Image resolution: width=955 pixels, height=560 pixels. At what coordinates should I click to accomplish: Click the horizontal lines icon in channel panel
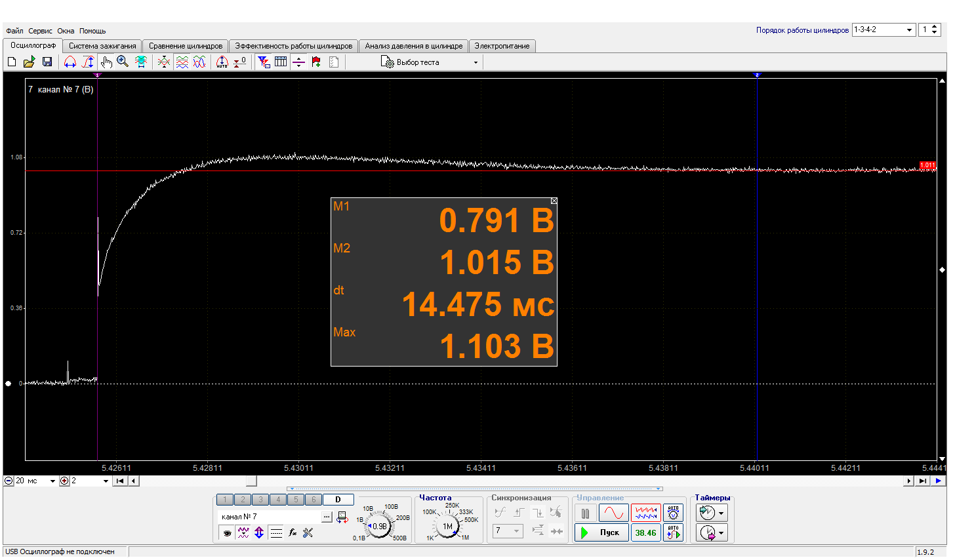point(276,532)
